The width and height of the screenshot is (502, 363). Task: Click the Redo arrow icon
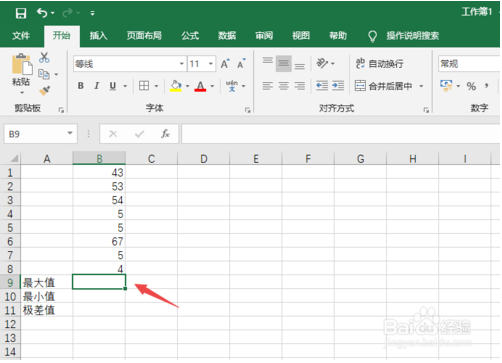pyautogui.click(x=67, y=13)
